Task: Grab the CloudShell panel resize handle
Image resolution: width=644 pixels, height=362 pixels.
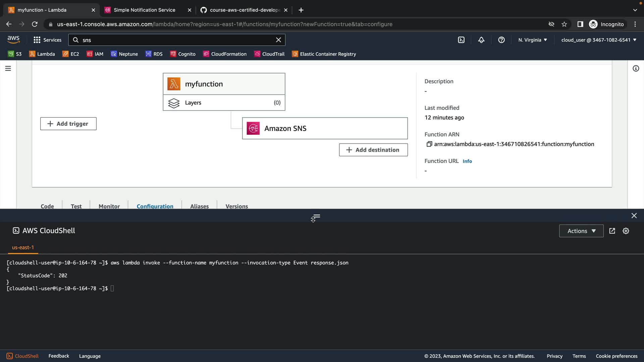Action: (x=316, y=217)
